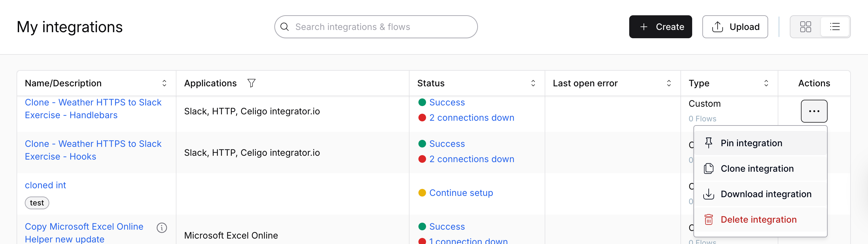The width and height of the screenshot is (868, 244).
Task: Open the cloned int integration
Action: click(45, 185)
